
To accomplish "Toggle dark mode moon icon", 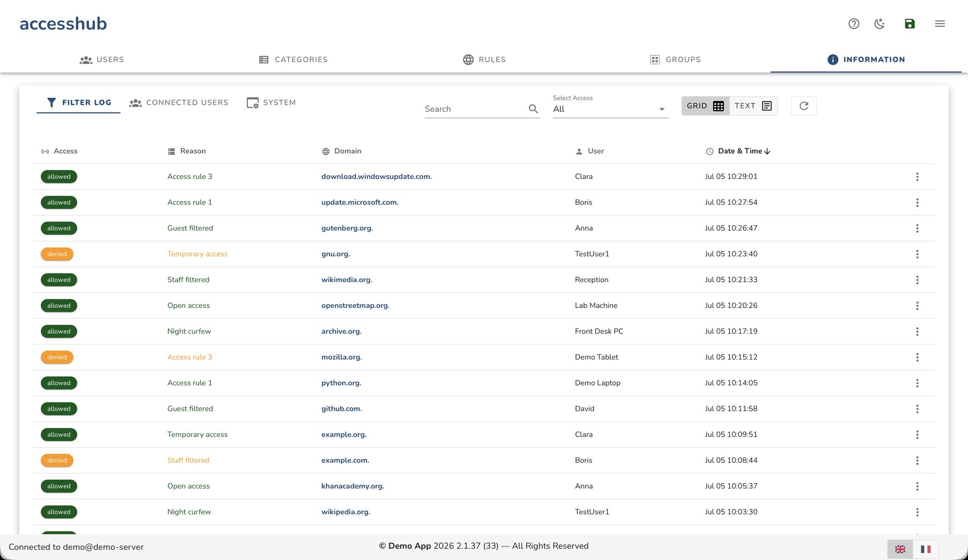I will tap(880, 24).
